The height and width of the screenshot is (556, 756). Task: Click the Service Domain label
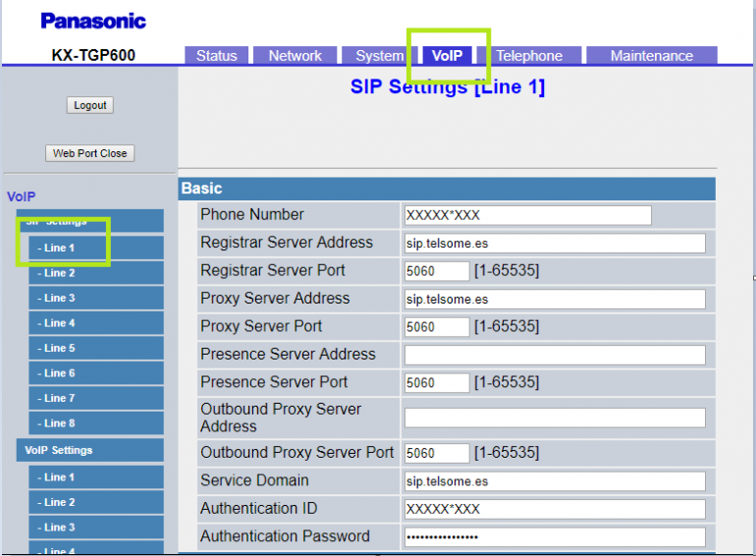click(254, 480)
